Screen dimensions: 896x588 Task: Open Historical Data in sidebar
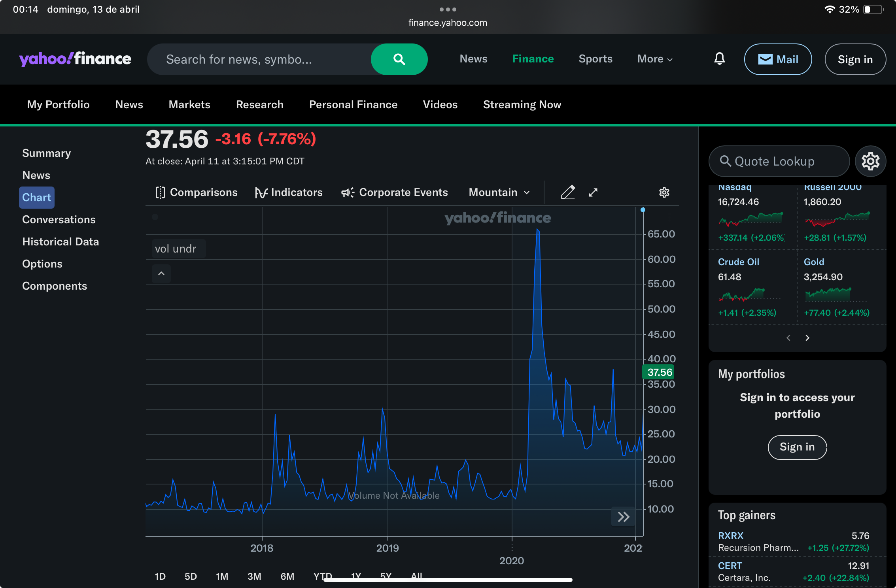[x=60, y=241]
